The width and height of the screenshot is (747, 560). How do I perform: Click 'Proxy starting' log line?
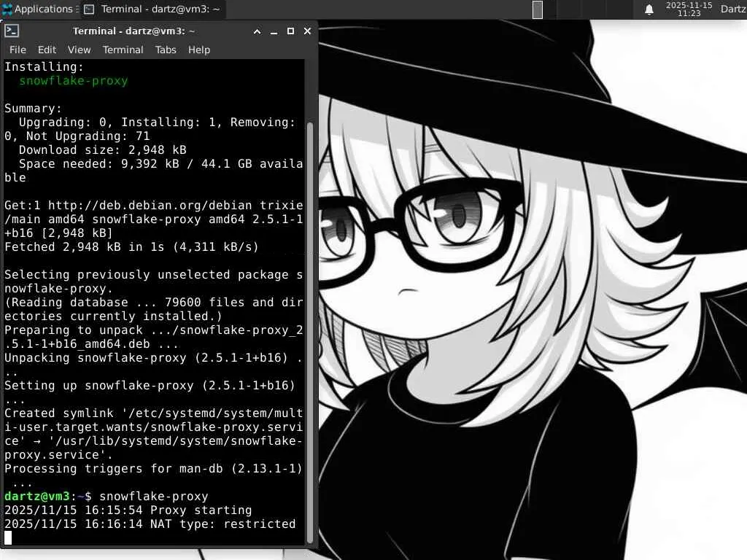pos(128,510)
